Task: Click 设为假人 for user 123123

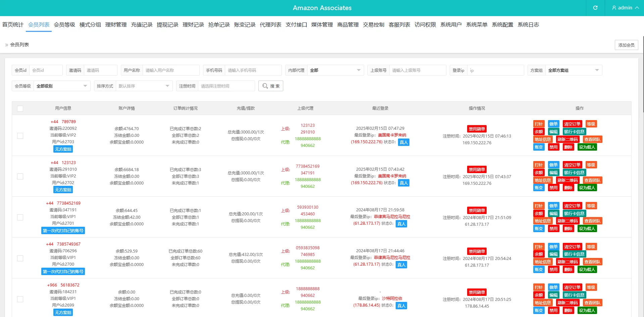Action: [587, 188]
